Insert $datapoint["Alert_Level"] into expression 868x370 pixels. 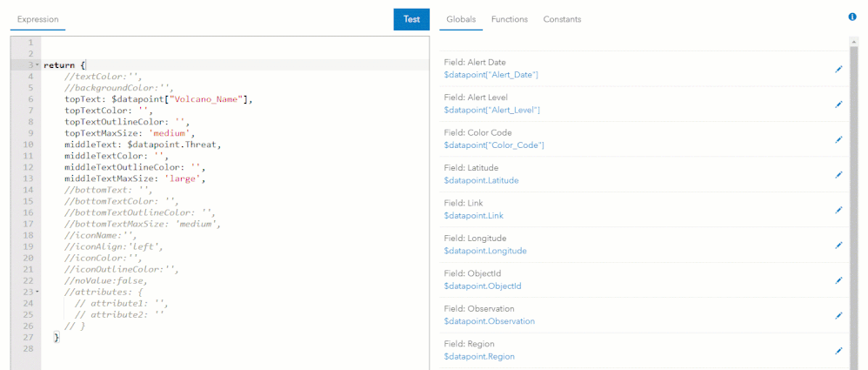(x=491, y=110)
